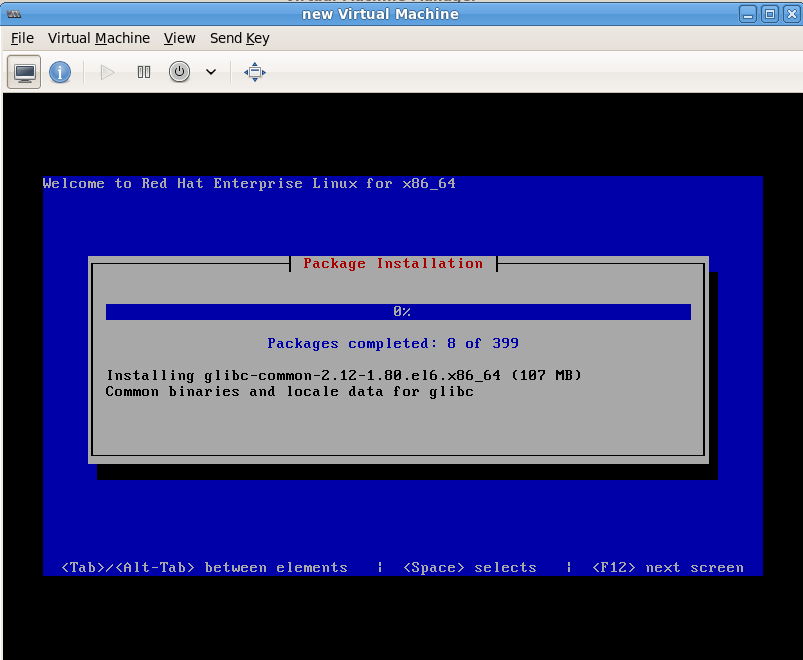Image resolution: width=803 pixels, height=660 pixels.
Task: Click the 0% installation progress bar
Action: (x=398, y=312)
